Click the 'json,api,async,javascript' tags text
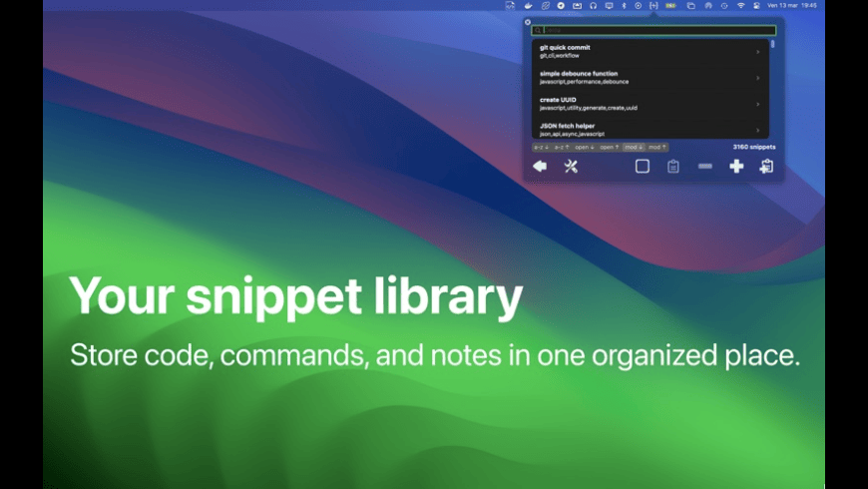 pyautogui.click(x=572, y=134)
